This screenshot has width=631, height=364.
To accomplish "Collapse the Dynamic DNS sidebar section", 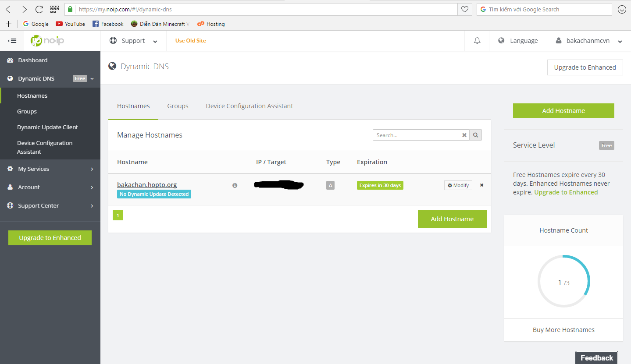I will pos(50,78).
